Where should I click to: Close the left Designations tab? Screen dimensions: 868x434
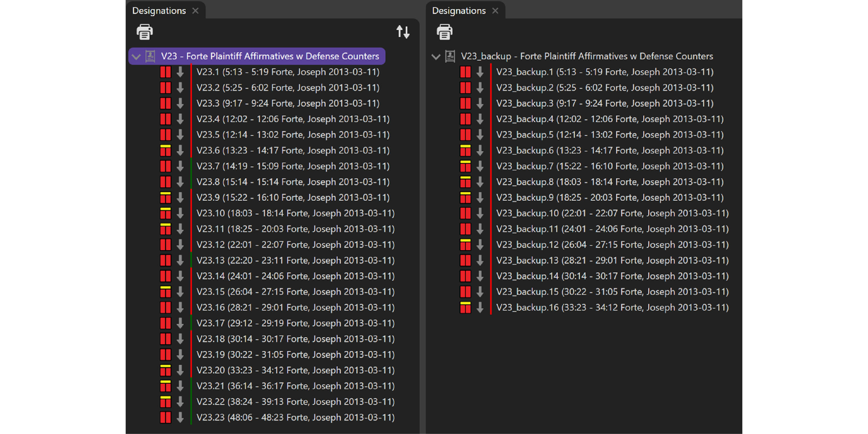[x=196, y=11]
